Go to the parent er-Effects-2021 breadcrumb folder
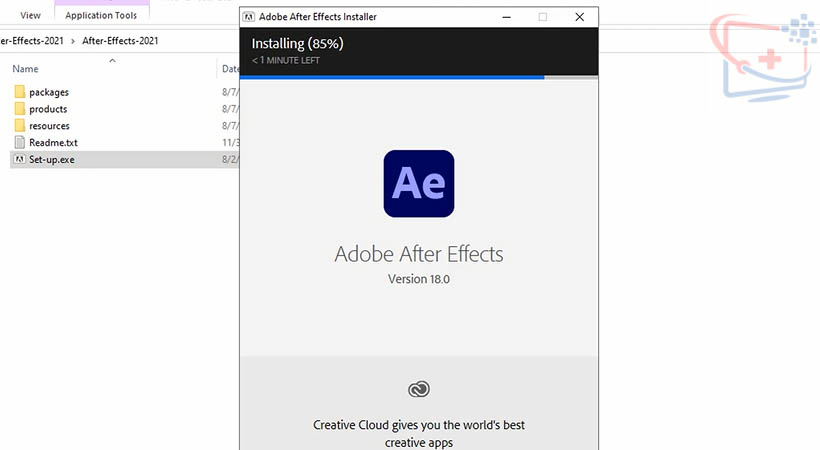The image size is (820, 450). tap(32, 41)
